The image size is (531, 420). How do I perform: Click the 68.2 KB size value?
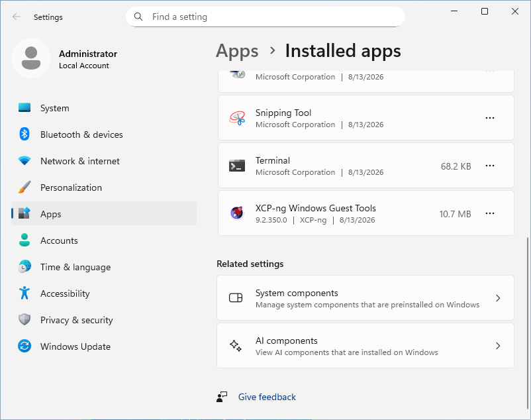tap(456, 166)
